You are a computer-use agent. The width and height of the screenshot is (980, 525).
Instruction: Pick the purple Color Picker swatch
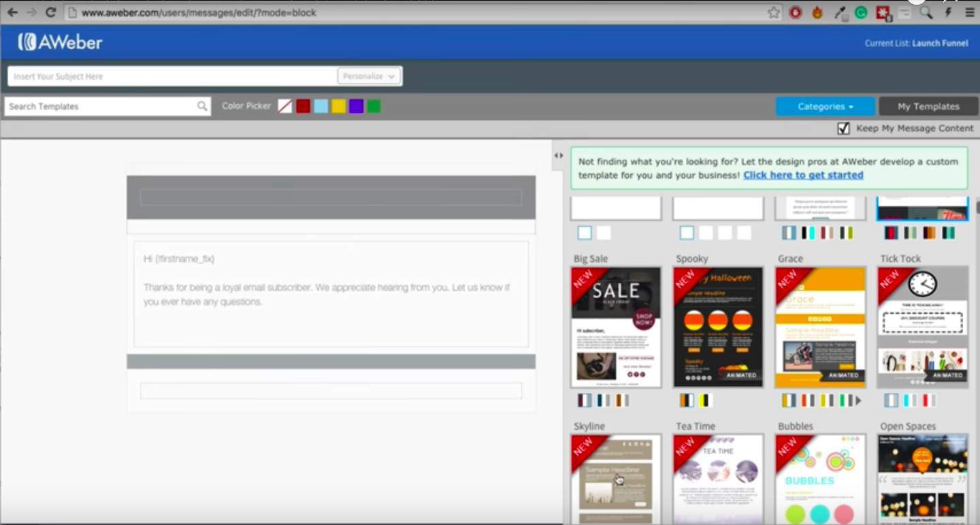coord(356,106)
